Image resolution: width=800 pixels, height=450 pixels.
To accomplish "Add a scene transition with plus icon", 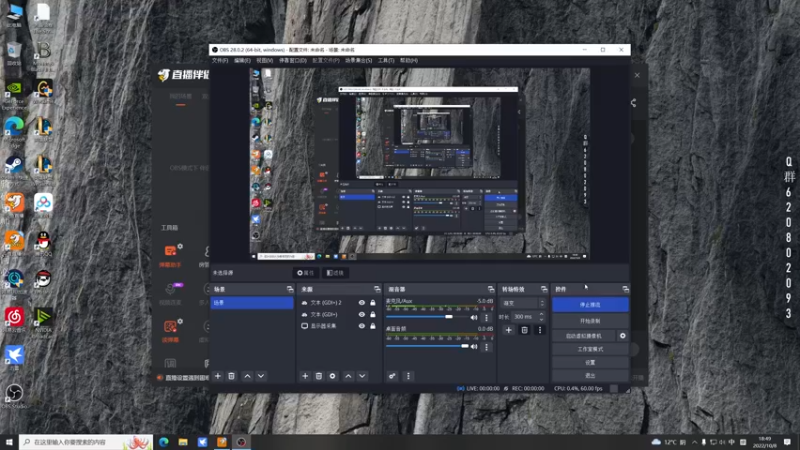I will pyautogui.click(x=509, y=330).
